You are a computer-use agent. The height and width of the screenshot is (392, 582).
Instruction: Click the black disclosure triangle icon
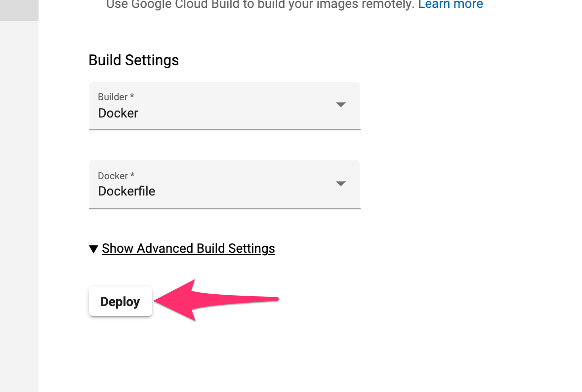coord(93,249)
